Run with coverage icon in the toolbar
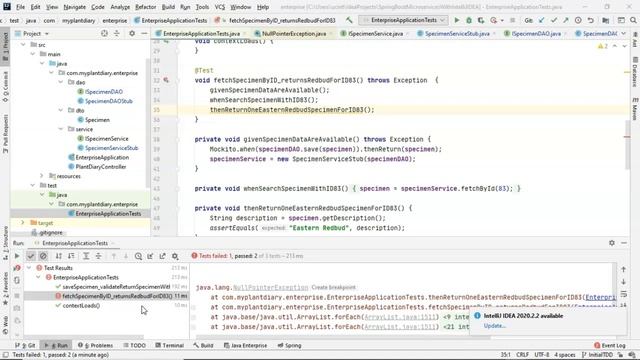The height and width of the screenshot is (360, 640). pos(481,20)
